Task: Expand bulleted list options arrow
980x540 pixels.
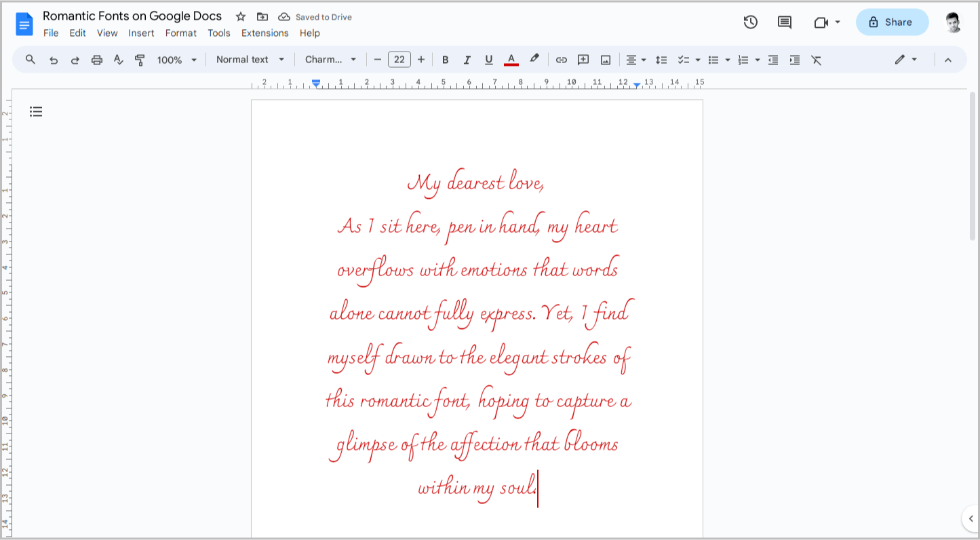Action: pos(728,60)
